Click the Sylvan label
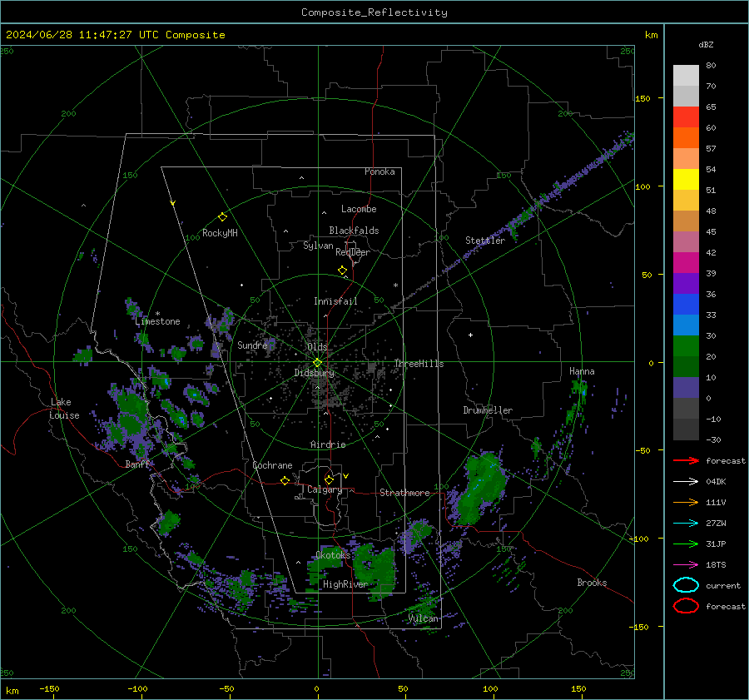Screen dimensions: 749x700 (x=318, y=246)
